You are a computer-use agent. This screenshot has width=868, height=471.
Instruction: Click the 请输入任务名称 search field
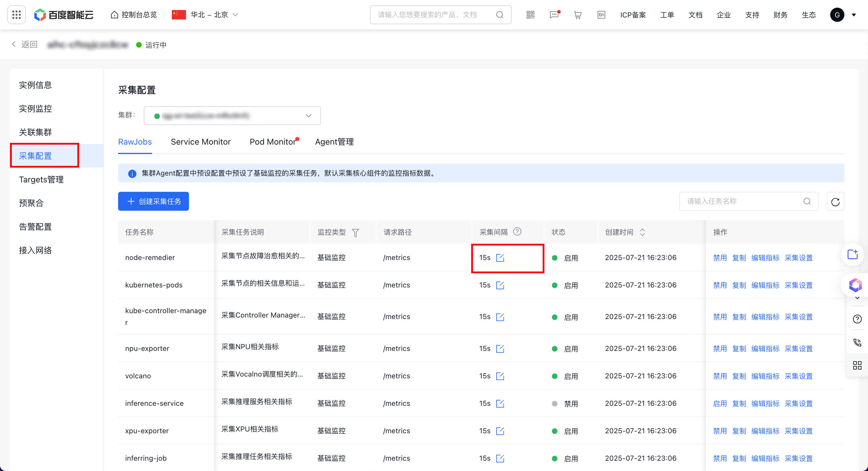pyautogui.click(x=749, y=202)
